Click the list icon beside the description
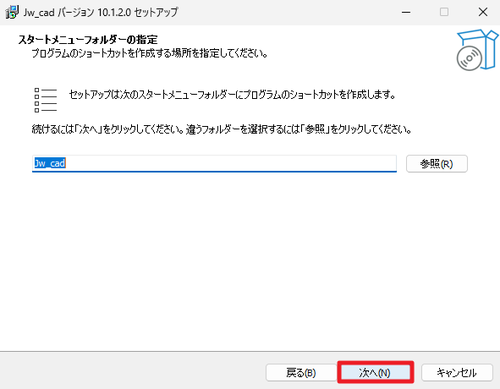The width and height of the screenshot is (500, 389). click(x=46, y=100)
